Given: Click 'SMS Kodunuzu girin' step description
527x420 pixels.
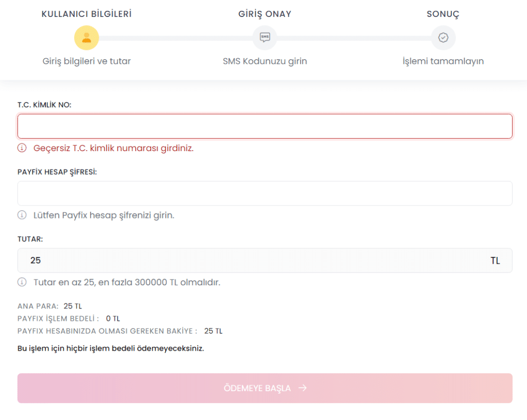Looking at the screenshot, I should 265,61.
